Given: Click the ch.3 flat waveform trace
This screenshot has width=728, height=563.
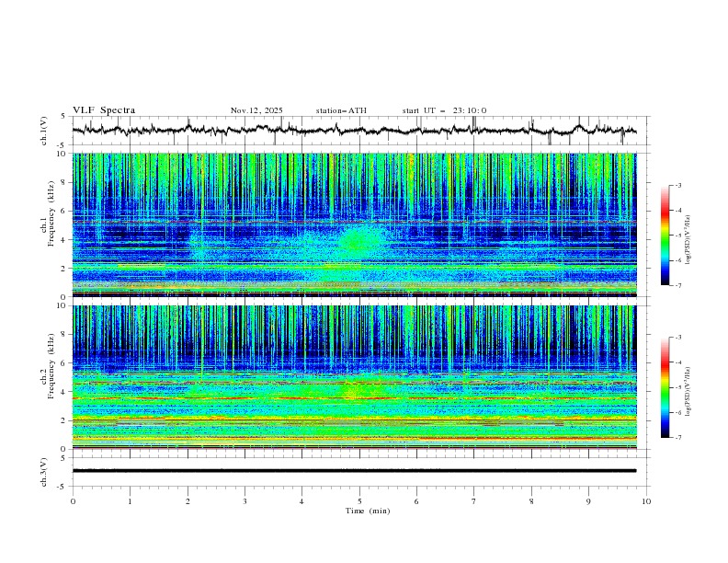Looking at the screenshot, I should click(x=354, y=471).
